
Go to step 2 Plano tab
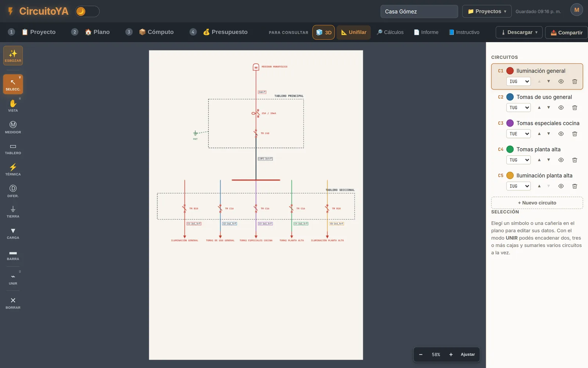tap(91, 32)
